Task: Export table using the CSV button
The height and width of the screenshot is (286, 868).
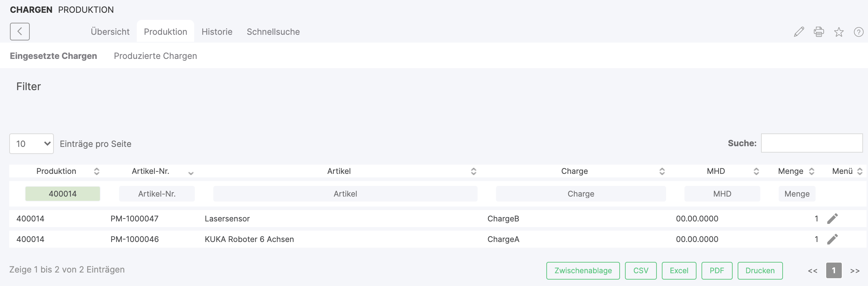Action: pos(641,271)
